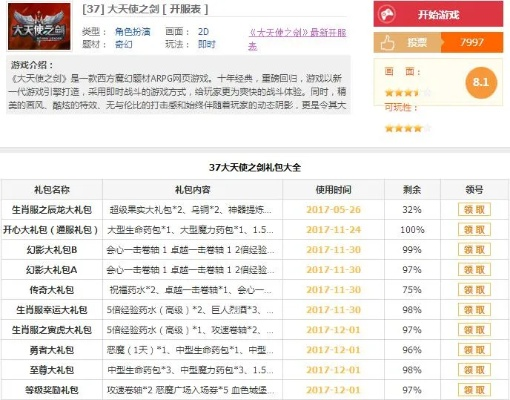Select the 开心大礼包（通服礼包）name cell

pyautogui.click(x=52, y=230)
